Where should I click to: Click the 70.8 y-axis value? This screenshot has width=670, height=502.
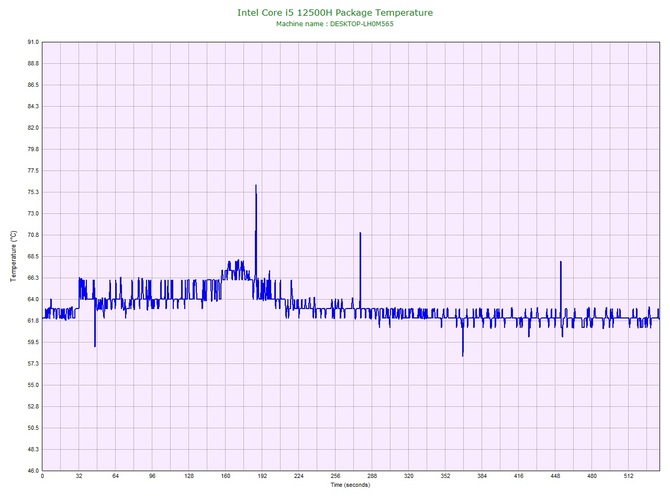point(33,235)
